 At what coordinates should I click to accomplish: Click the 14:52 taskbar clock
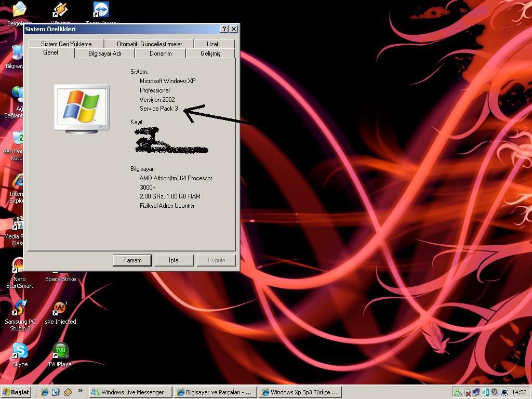coord(520,392)
